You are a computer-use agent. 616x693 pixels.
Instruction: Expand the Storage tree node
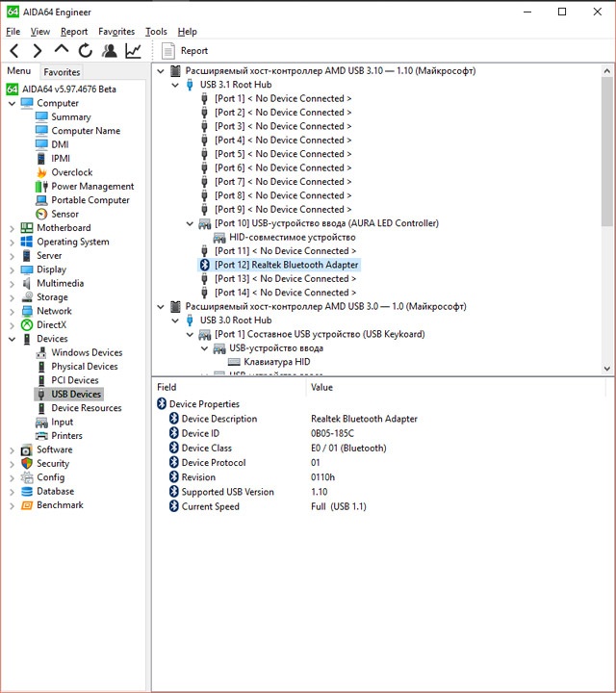click(12, 297)
